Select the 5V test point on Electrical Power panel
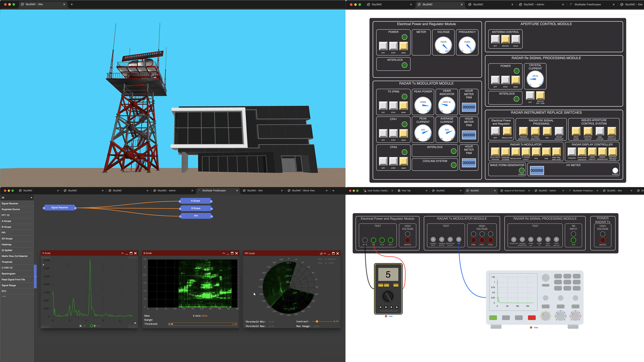The image size is (644, 362). coord(373,240)
